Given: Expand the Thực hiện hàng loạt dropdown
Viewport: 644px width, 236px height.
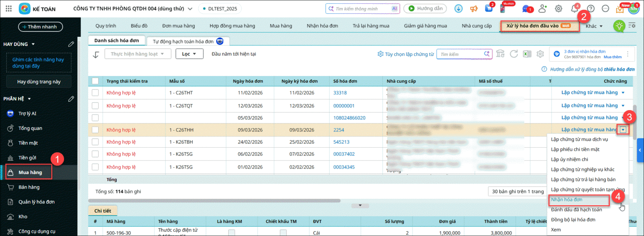Looking at the screenshot, I should point(138,54).
